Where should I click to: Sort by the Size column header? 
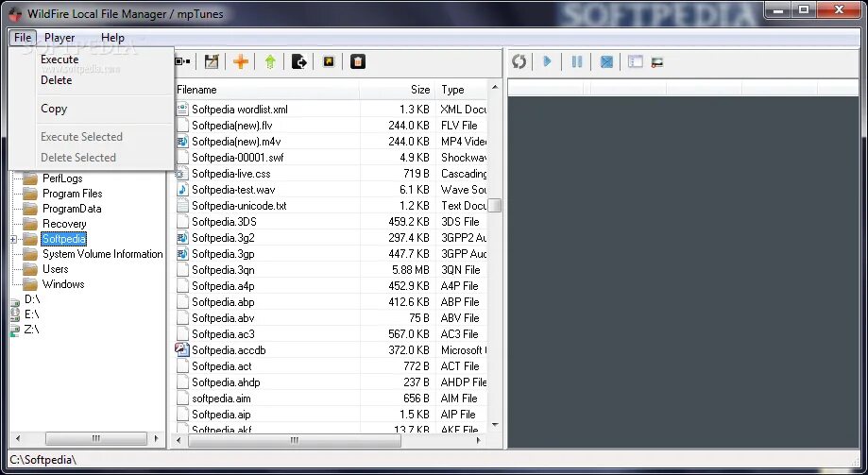click(x=397, y=90)
